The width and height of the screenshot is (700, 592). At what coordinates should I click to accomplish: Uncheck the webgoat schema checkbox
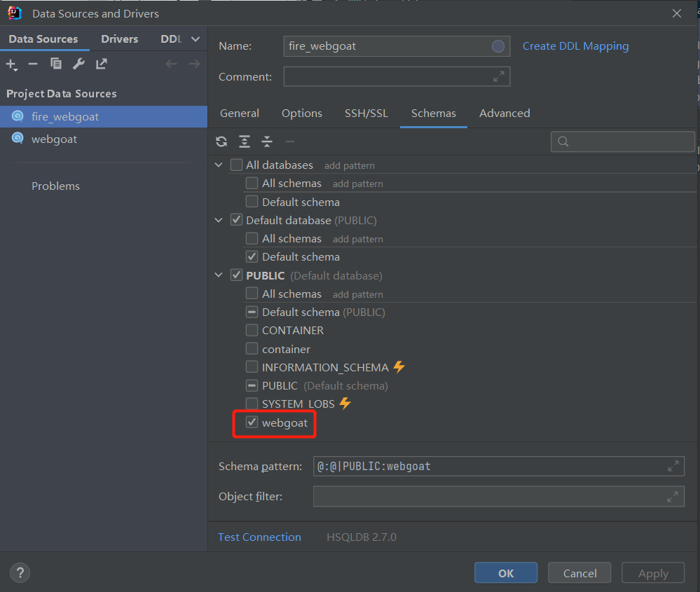pyautogui.click(x=252, y=422)
